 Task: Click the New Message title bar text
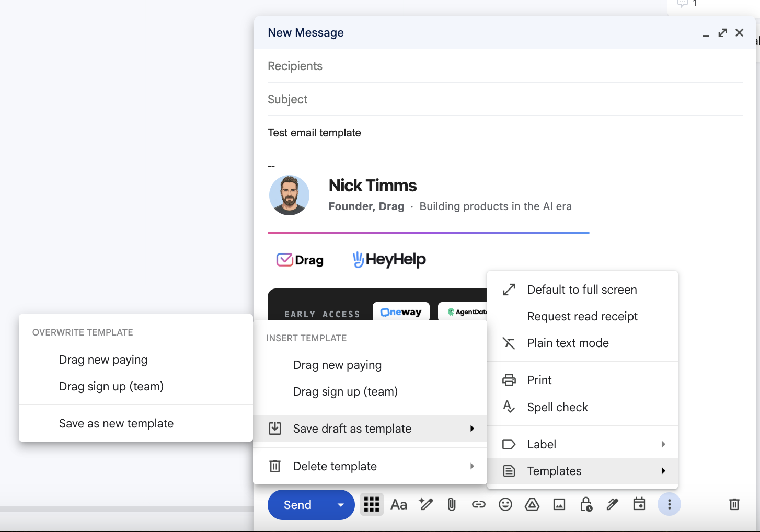(x=306, y=32)
